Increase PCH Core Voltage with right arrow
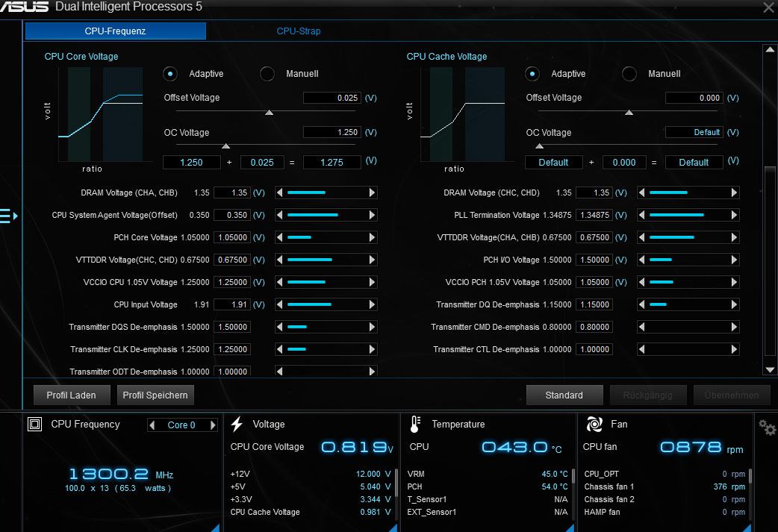The image size is (778, 532). (372, 237)
